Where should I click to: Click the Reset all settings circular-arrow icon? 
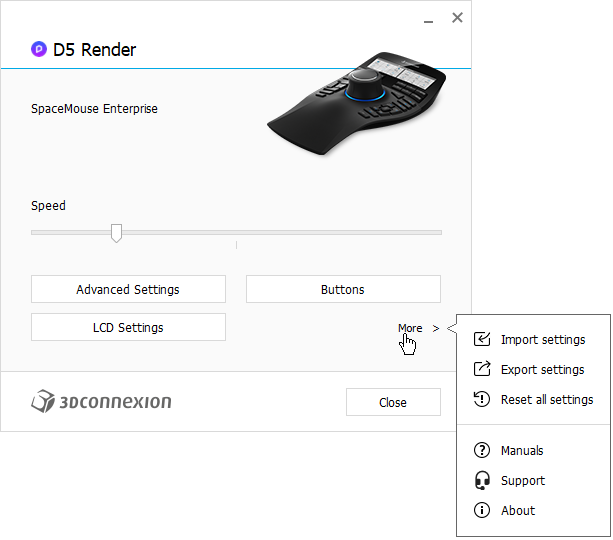pos(482,399)
